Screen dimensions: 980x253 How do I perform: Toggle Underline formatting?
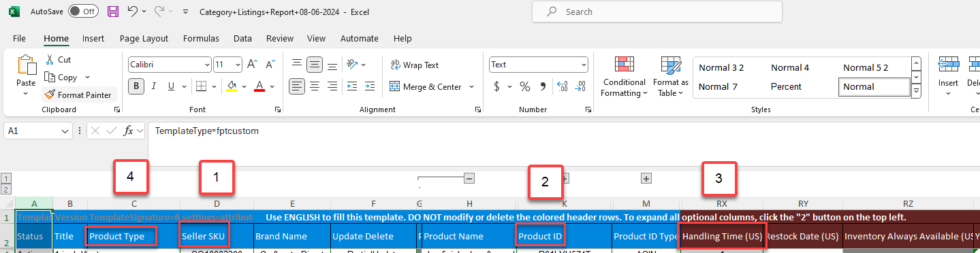tap(170, 86)
